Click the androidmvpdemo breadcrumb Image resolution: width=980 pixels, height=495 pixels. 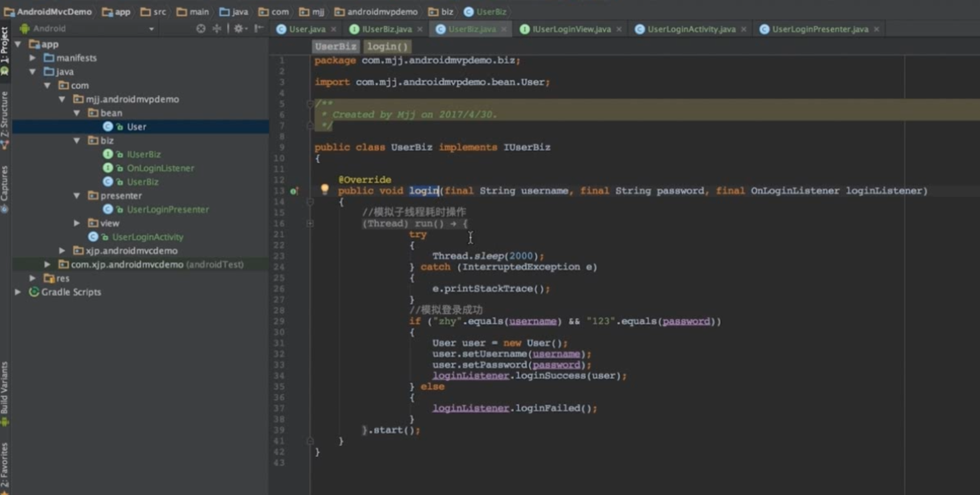click(376, 12)
